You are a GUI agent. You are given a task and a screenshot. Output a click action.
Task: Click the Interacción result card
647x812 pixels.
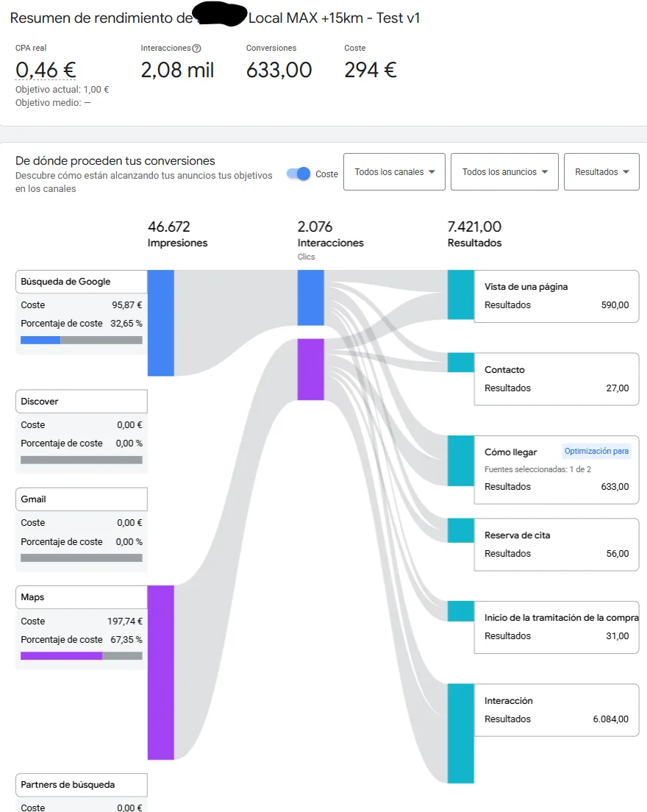557,710
